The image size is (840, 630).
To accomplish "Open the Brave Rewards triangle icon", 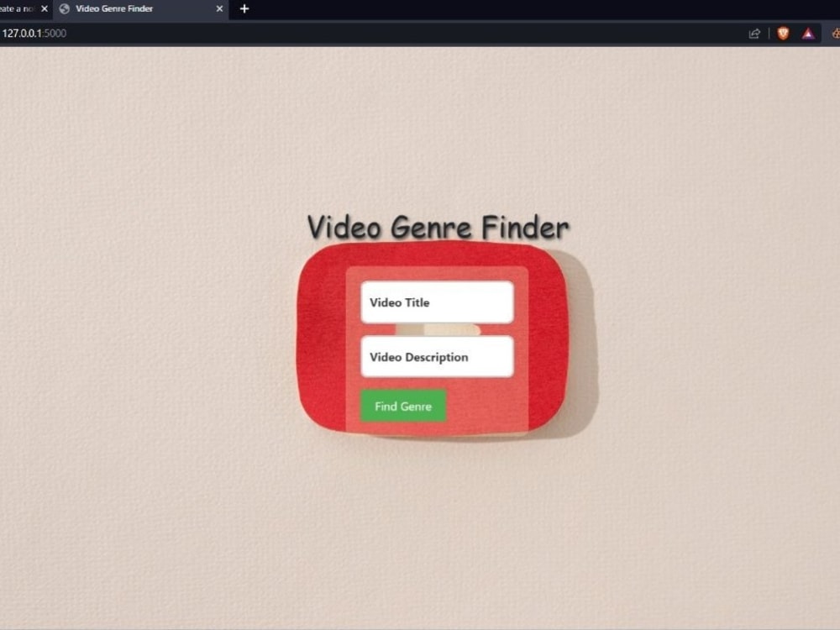I will point(808,34).
